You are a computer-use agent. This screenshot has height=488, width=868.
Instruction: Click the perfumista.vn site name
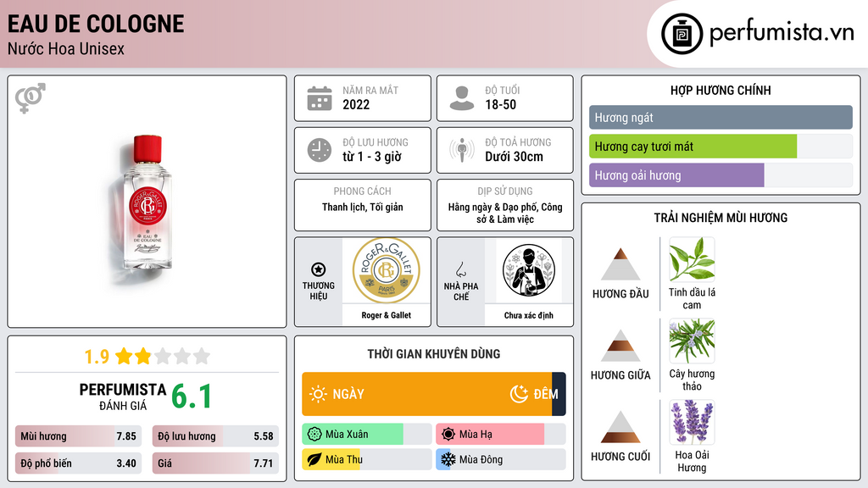[782, 33]
